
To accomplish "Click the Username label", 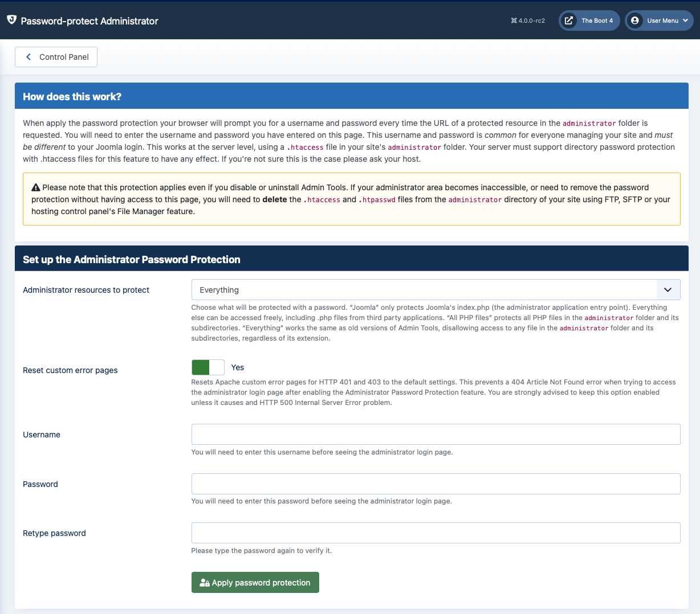I will coord(42,435).
